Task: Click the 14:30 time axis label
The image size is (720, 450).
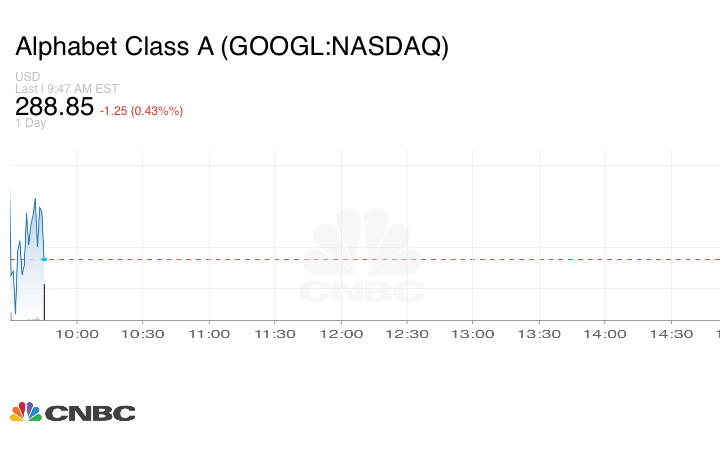Action: coord(671,334)
